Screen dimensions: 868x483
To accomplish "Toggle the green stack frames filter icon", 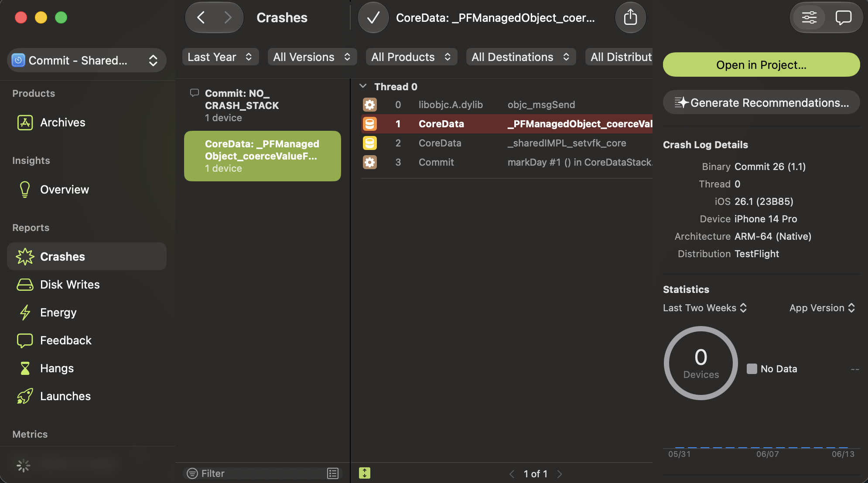I will click(x=365, y=473).
